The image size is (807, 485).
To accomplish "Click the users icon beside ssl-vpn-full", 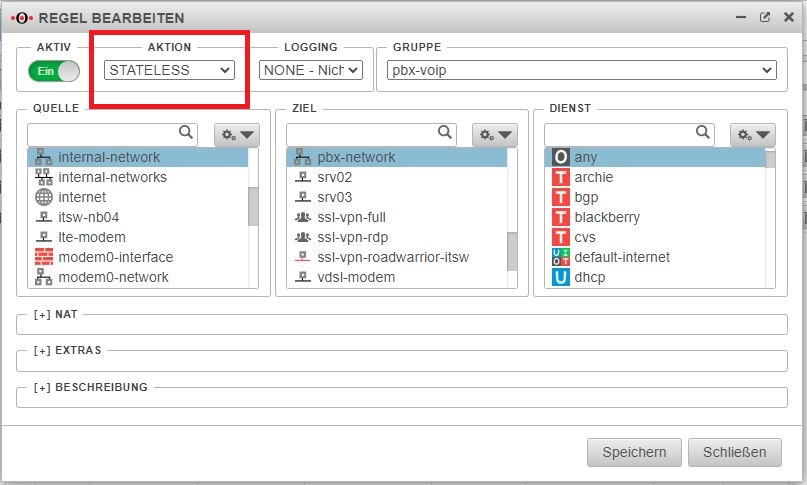I will pyautogui.click(x=302, y=217).
